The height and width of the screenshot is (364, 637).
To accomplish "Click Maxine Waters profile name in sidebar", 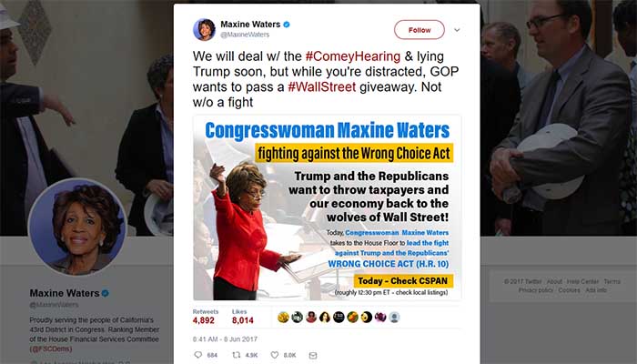I will [x=65, y=293].
